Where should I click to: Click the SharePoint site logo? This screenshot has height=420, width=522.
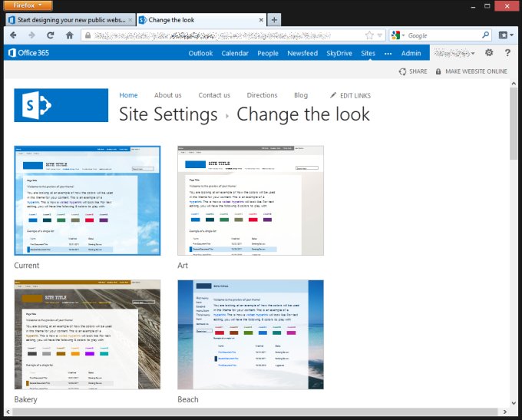pyautogui.click(x=61, y=105)
